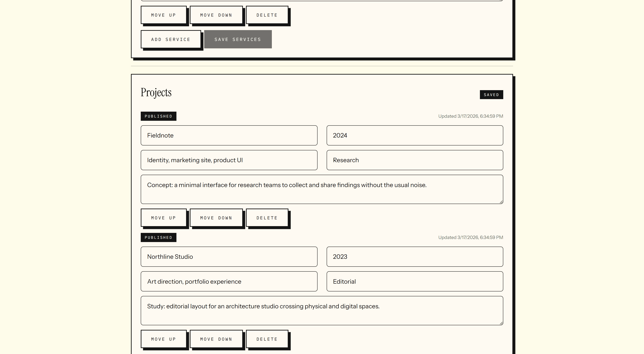Click Move Down in the Services section
This screenshot has width=644, height=354.
[216, 15]
